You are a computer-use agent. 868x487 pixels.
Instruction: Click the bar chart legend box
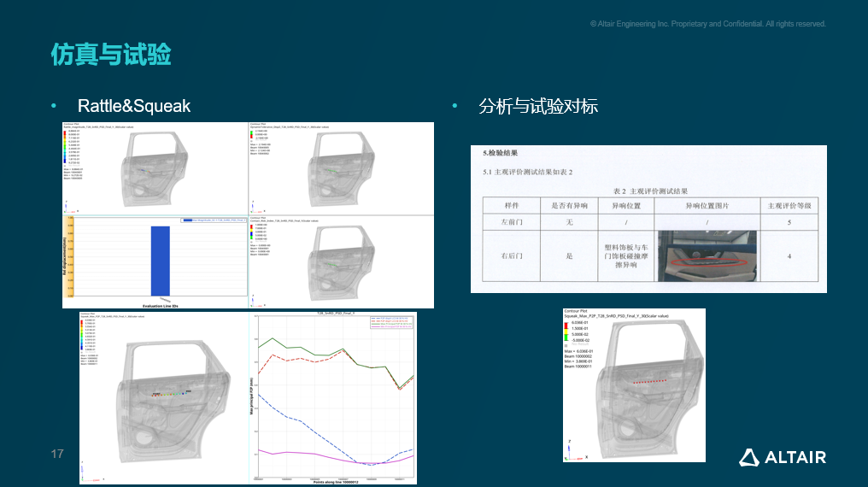click(214, 220)
